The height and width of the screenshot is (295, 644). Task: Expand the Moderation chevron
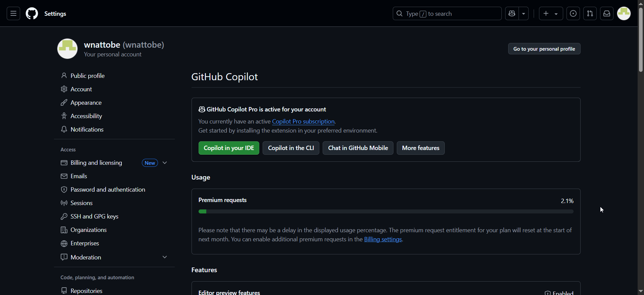coord(165,257)
